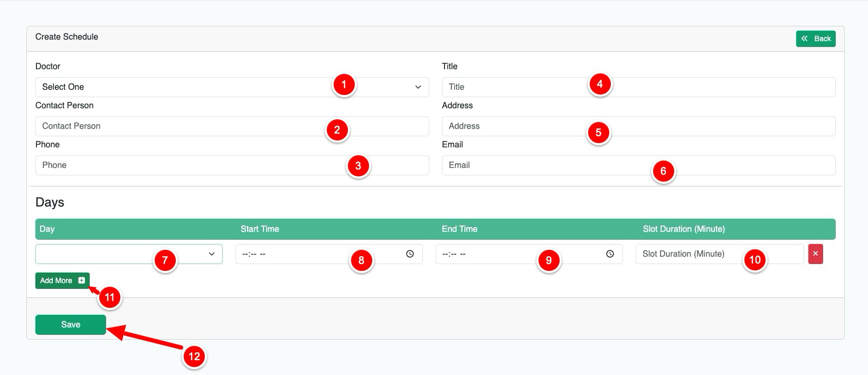Focus the Address input field
The width and height of the screenshot is (868, 375).
point(638,126)
